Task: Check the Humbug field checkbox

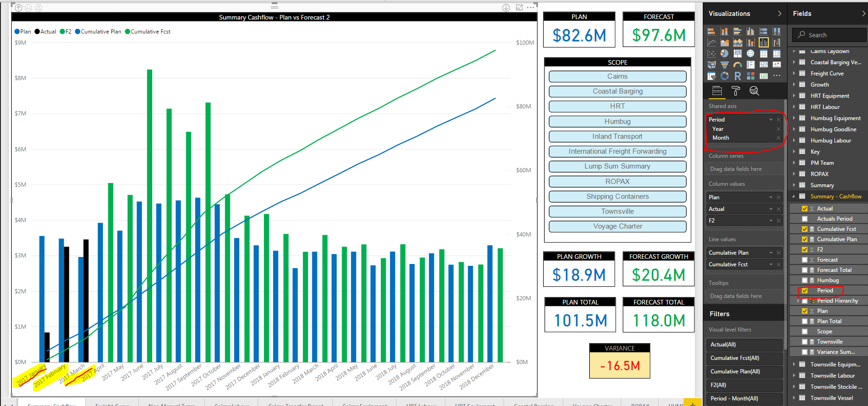Action: point(805,280)
